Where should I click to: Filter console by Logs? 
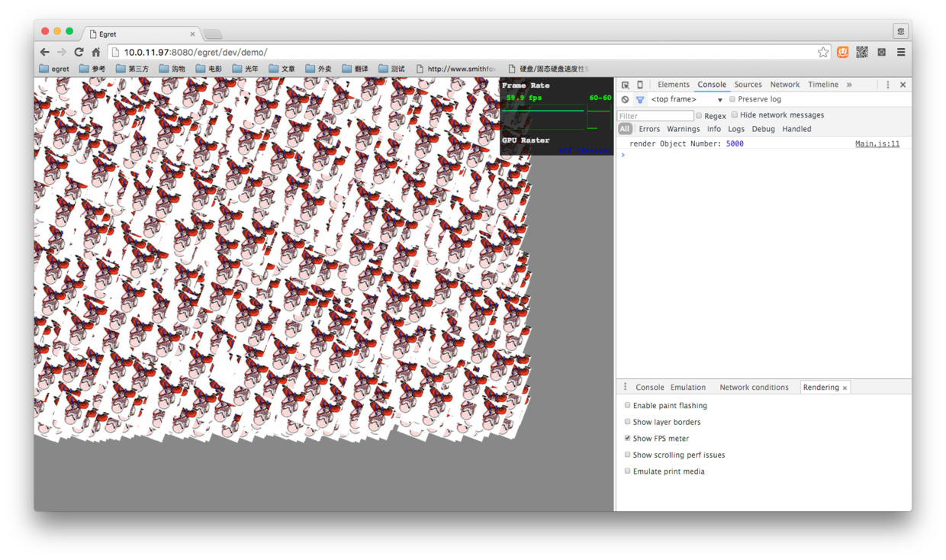pyautogui.click(x=736, y=129)
